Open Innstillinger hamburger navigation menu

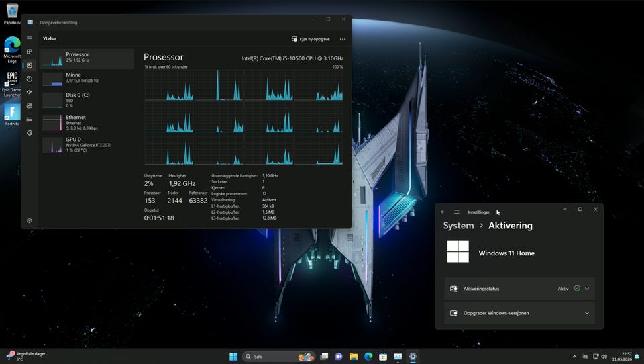point(456,212)
